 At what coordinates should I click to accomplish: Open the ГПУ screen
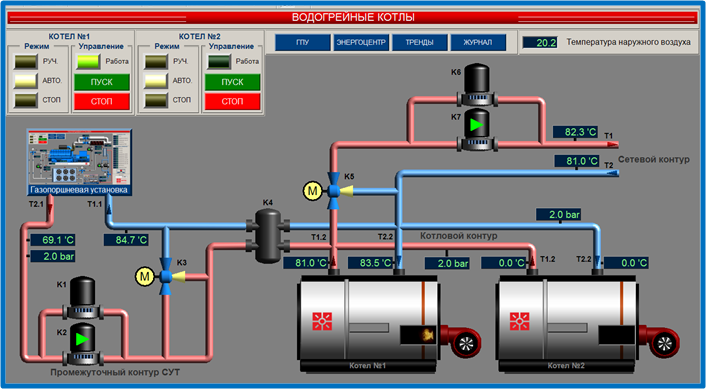point(303,43)
